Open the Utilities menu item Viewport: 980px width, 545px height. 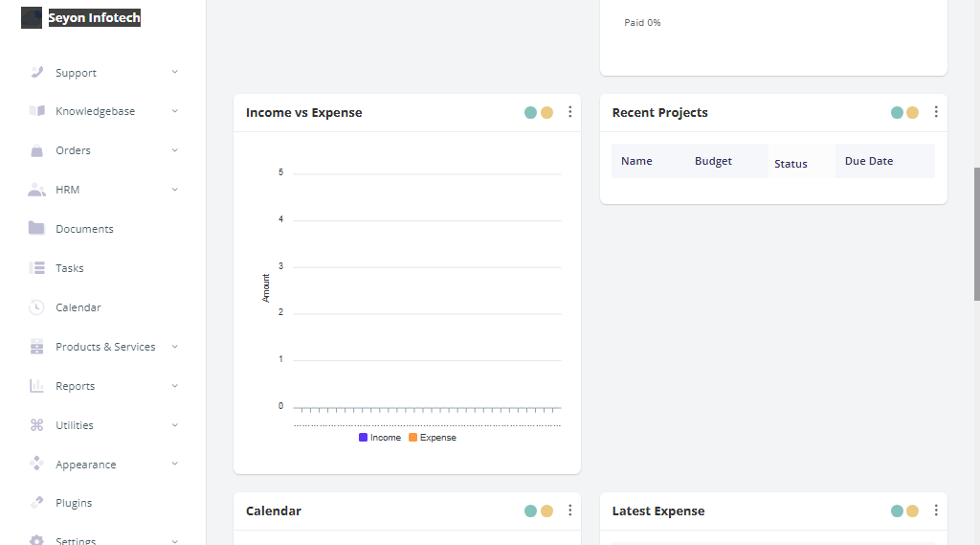tap(75, 425)
